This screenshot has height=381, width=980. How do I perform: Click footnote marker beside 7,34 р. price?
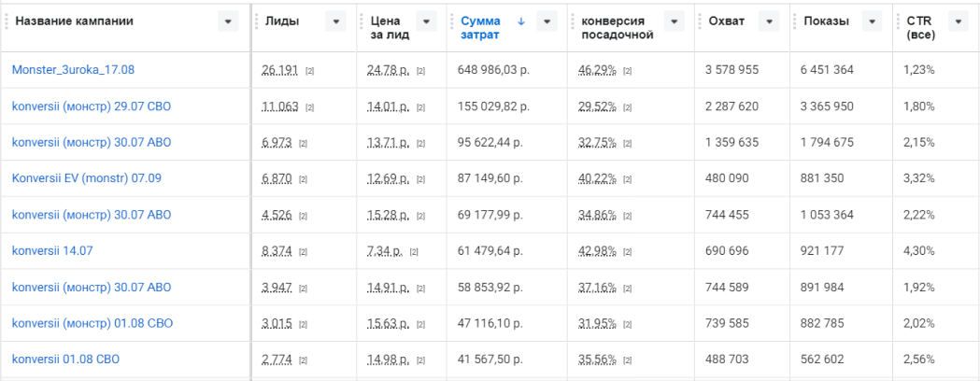coord(414,251)
